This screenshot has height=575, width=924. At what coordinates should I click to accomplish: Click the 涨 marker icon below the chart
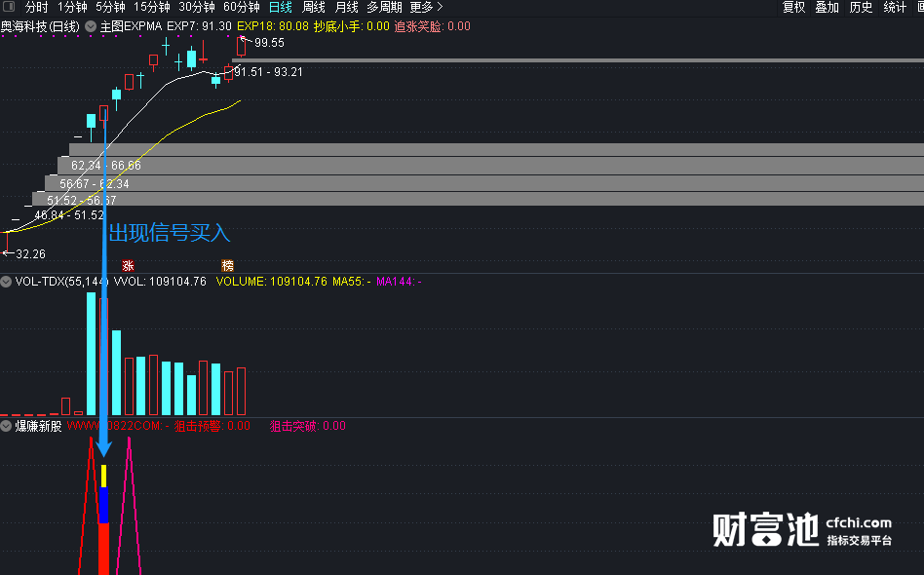(127, 265)
